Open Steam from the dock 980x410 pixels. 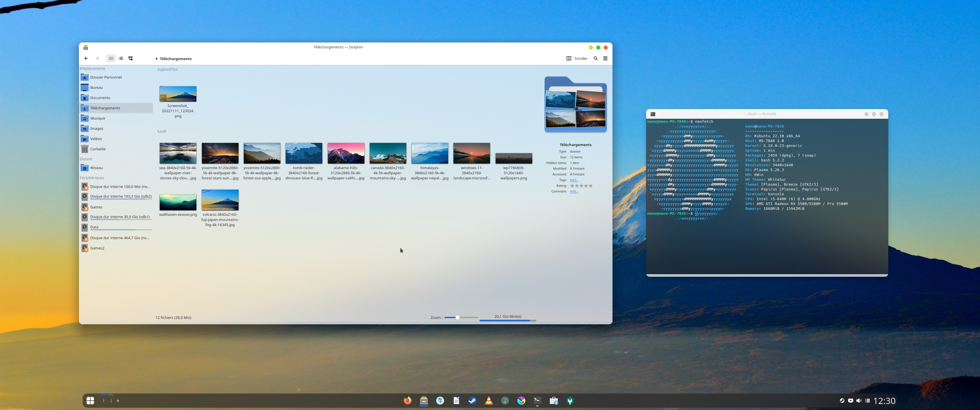click(472, 400)
